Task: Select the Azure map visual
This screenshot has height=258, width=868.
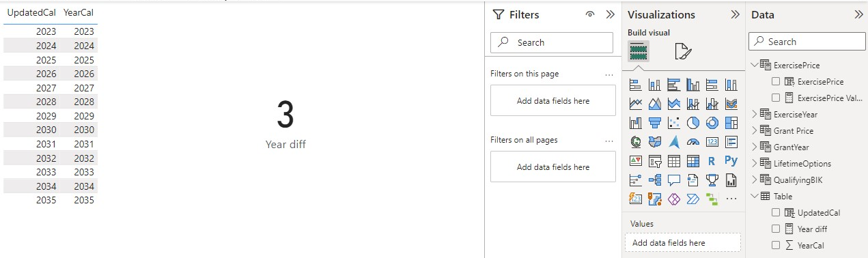Action: pyautogui.click(x=673, y=143)
